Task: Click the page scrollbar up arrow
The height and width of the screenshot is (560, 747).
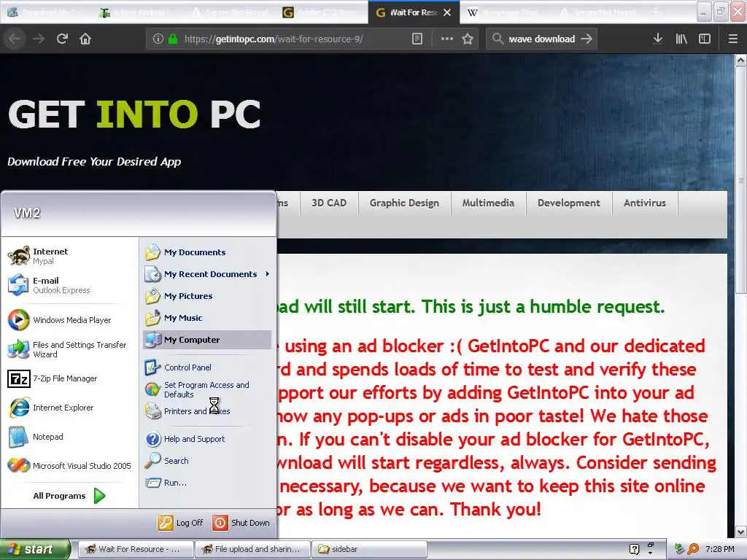Action: 740,61
